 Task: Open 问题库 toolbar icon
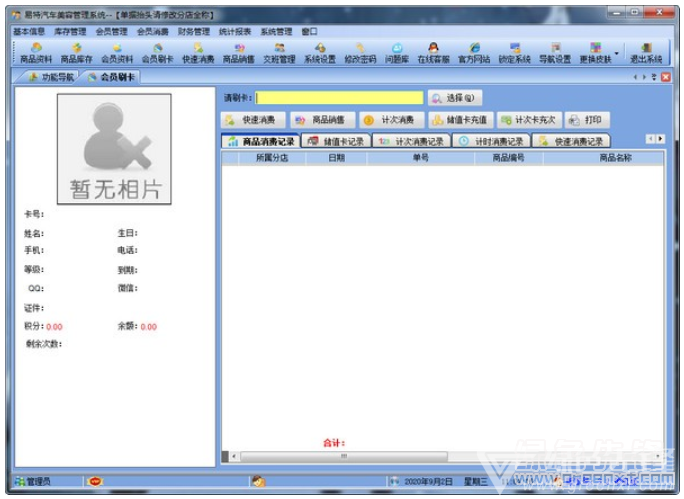pos(397,53)
